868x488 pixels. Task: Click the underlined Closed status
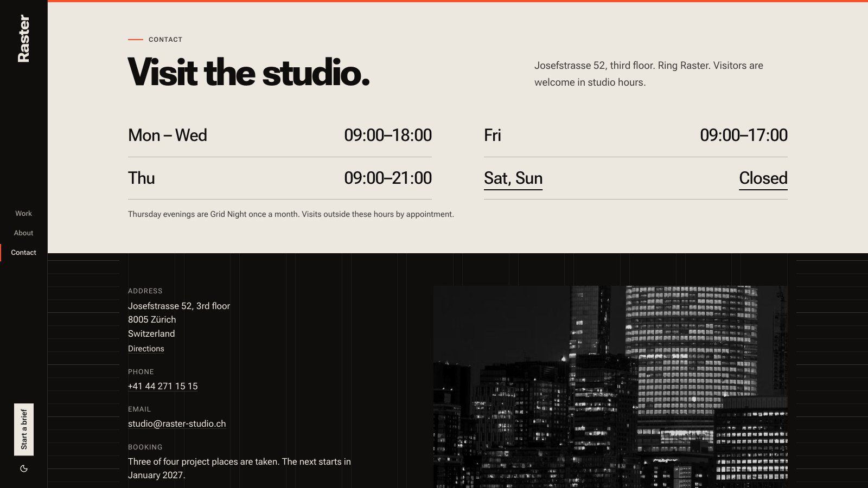click(x=763, y=178)
